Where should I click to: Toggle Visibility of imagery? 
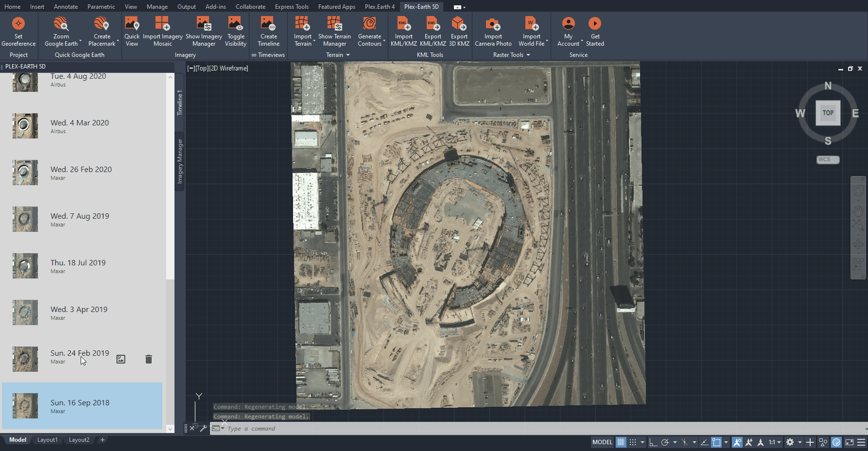pyautogui.click(x=236, y=32)
